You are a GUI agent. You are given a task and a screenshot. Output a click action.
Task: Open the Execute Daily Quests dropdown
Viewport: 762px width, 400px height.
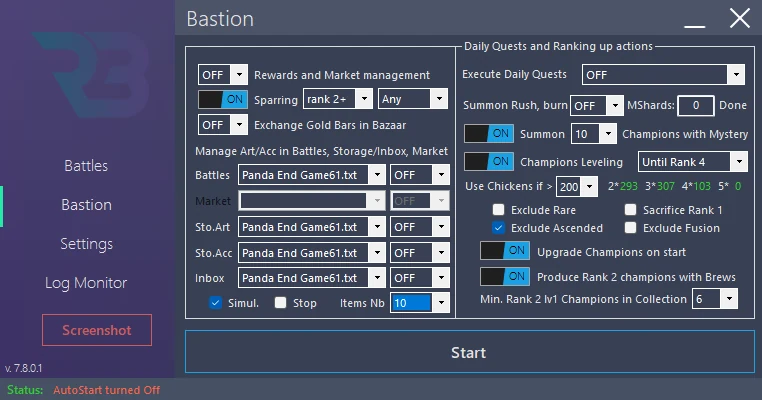(663, 75)
